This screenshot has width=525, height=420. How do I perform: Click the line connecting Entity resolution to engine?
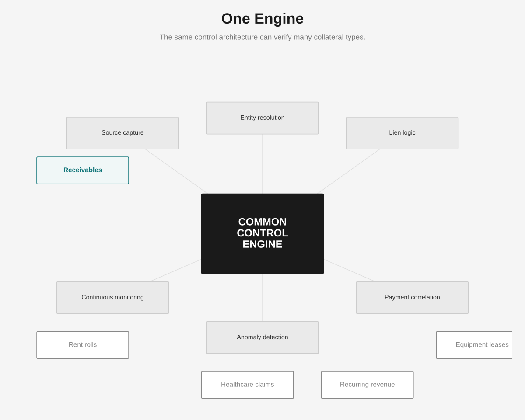pyautogui.click(x=262, y=164)
